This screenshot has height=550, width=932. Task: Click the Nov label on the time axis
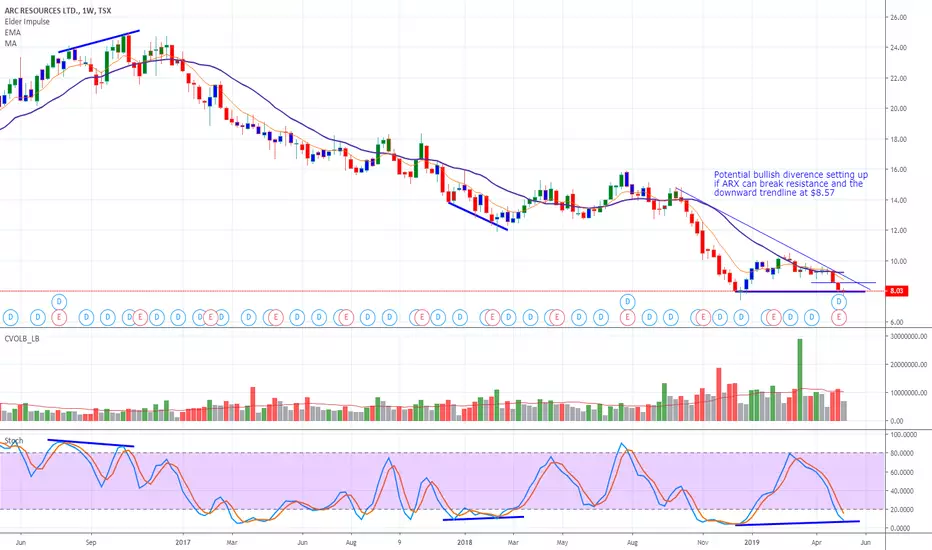(703, 542)
